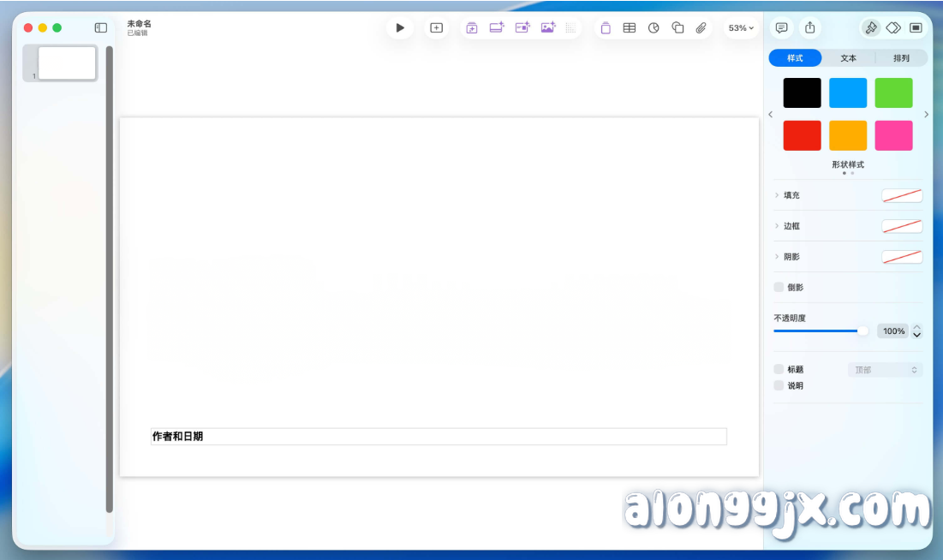Select the green shape style swatch
943x560 pixels.
click(x=893, y=92)
